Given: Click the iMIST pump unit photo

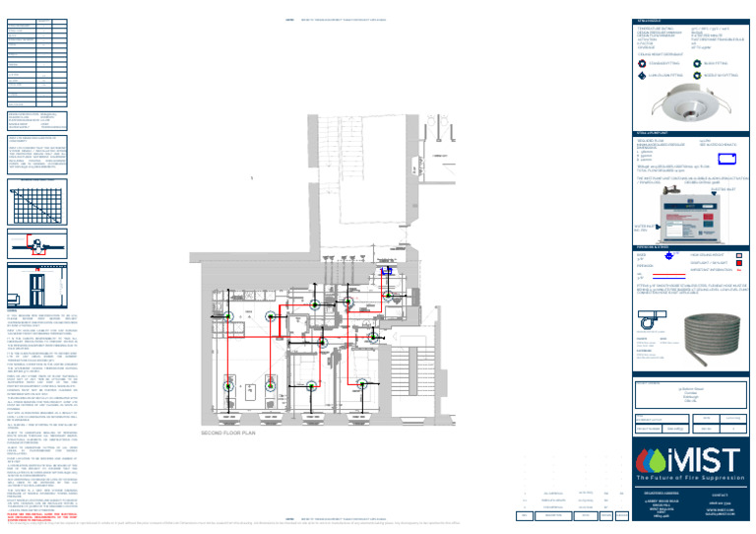Looking at the screenshot, I should click(x=690, y=217).
